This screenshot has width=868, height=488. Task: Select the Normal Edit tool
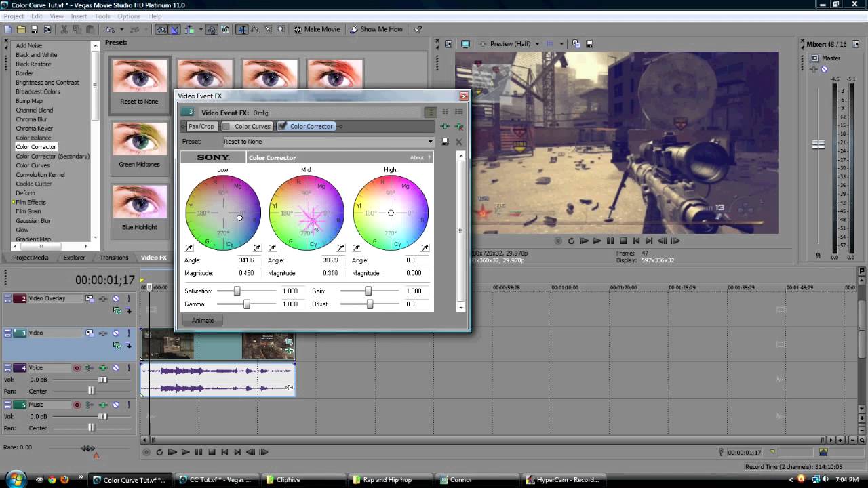coord(242,29)
